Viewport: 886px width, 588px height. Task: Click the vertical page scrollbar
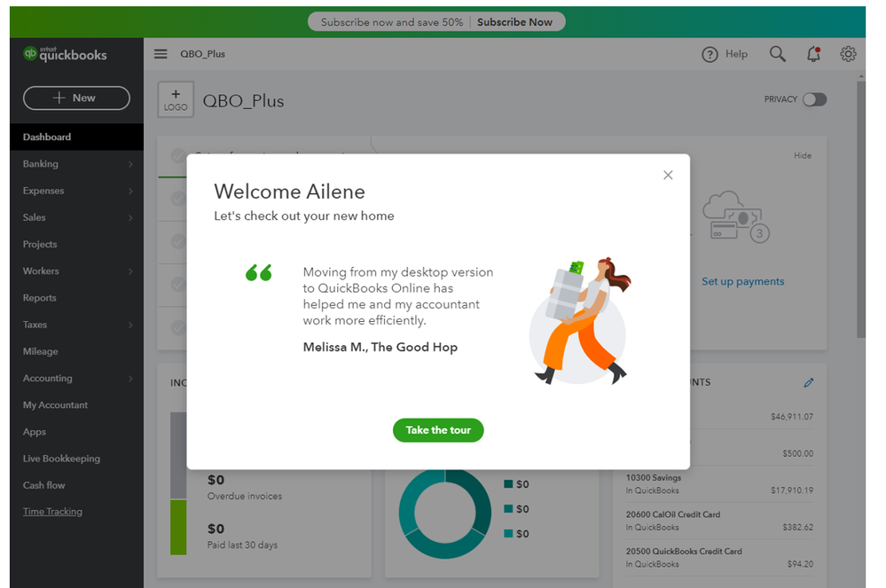[x=861, y=209]
